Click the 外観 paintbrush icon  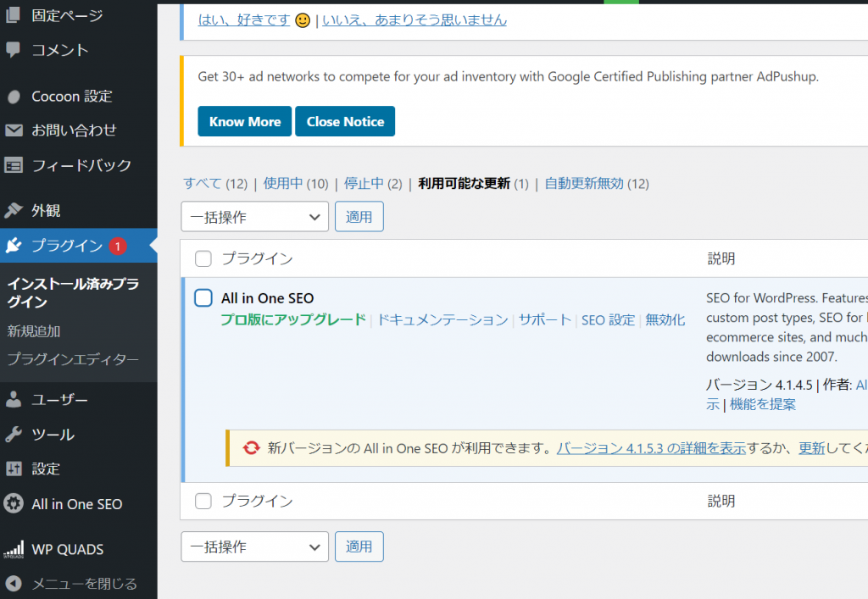point(14,210)
